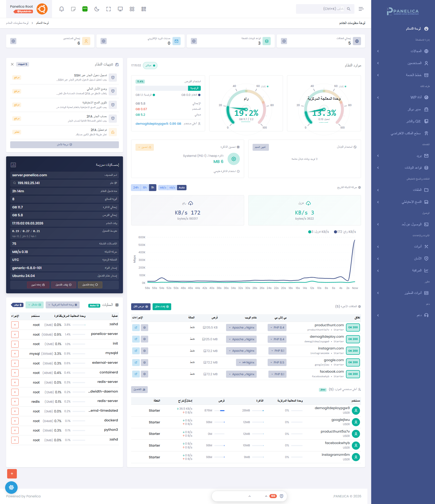Switch the network traffic chart to 24h tab

pyautogui.click(x=135, y=187)
